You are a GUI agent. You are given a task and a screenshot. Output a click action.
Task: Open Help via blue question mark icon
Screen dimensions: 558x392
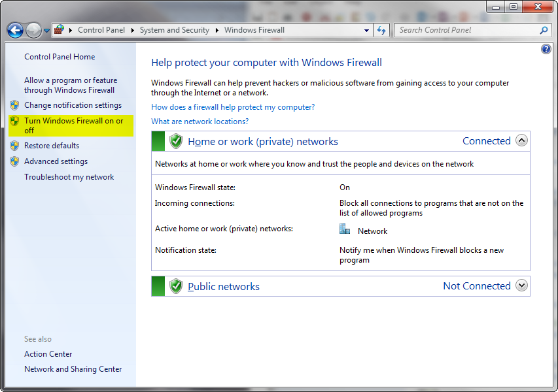546,49
